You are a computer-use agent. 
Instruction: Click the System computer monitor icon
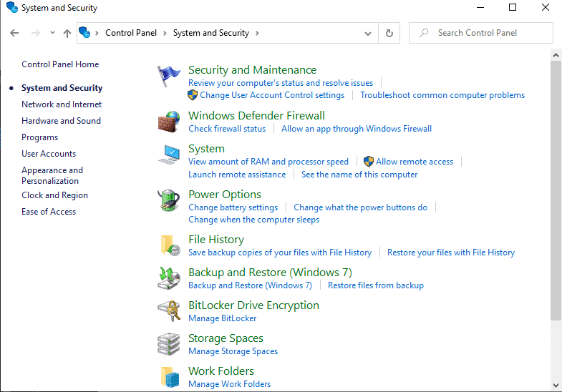pos(168,155)
